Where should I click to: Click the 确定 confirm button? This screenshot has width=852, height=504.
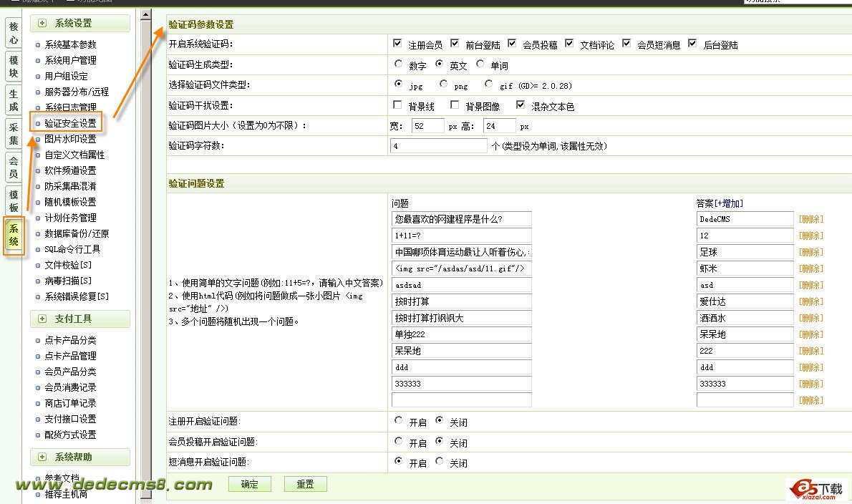[x=249, y=484]
